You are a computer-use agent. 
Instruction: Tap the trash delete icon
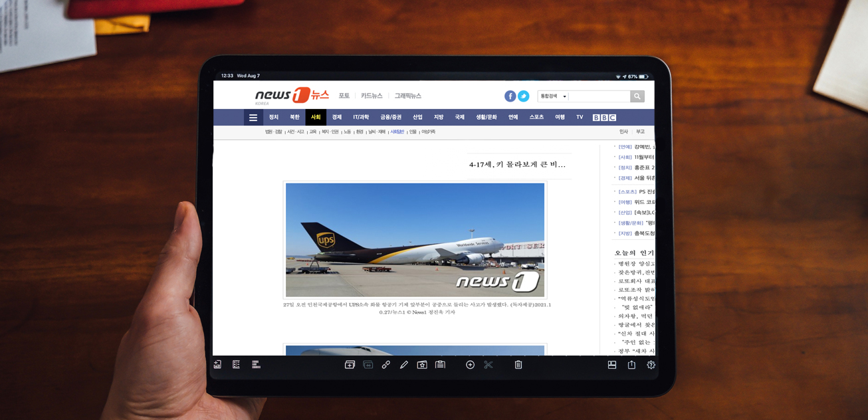518,365
